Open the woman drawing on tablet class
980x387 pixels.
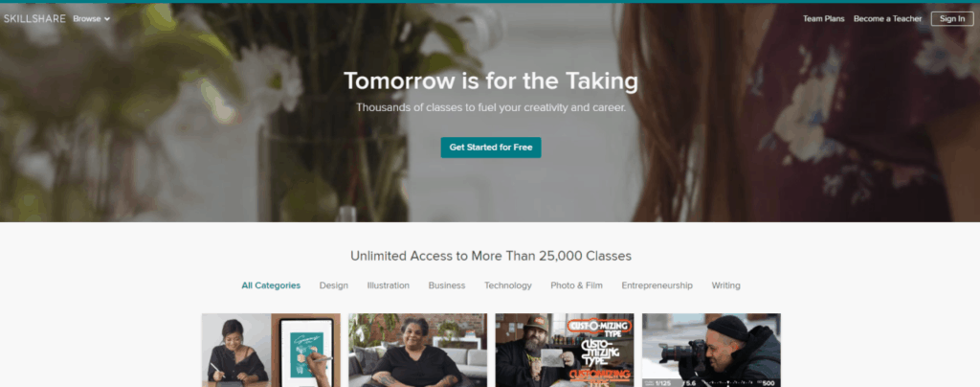pos(271,350)
